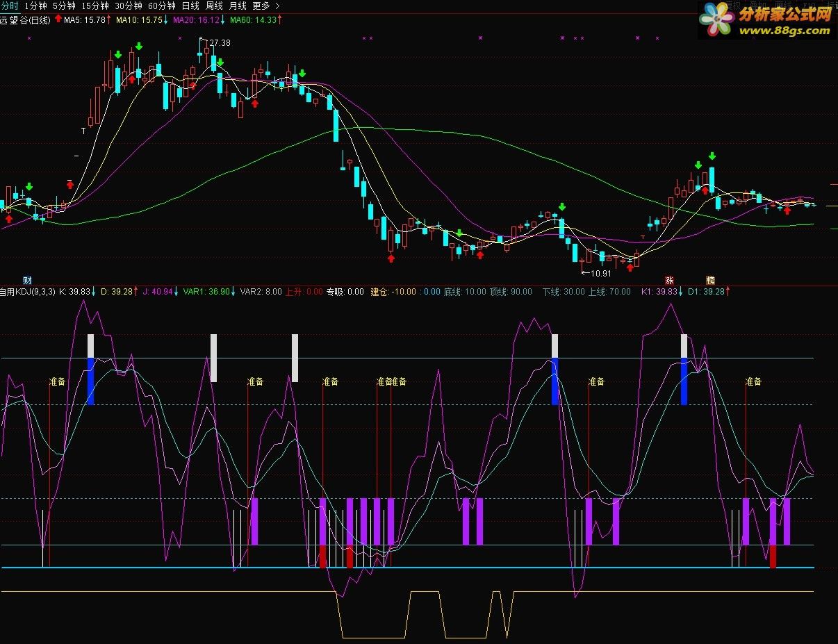Select the 1分钟 period tab
The width and height of the screenshot is (838, 644).
tap(35, 6)
